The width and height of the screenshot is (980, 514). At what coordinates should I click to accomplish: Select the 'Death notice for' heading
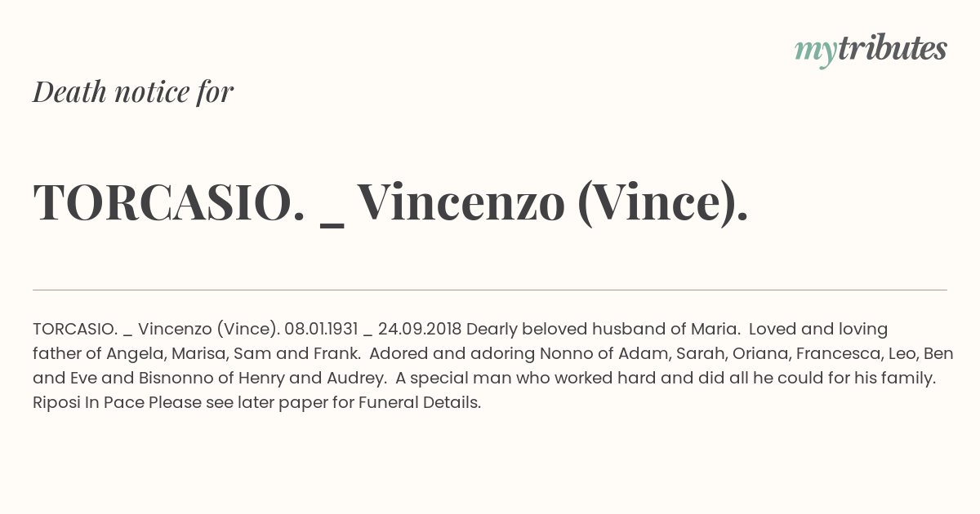pyautogui.click(x=133, y=92)
